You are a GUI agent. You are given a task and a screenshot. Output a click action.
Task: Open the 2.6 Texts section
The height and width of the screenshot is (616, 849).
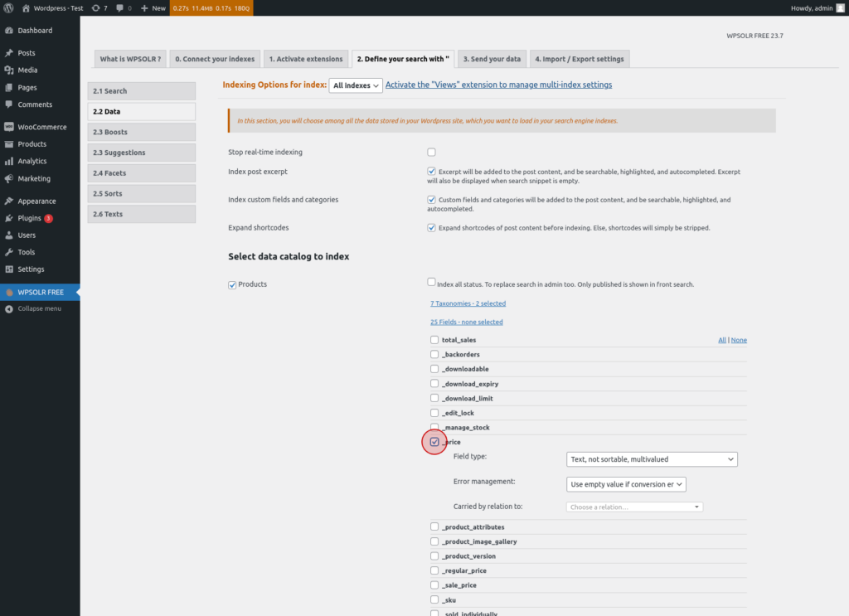tap(142, 215)
